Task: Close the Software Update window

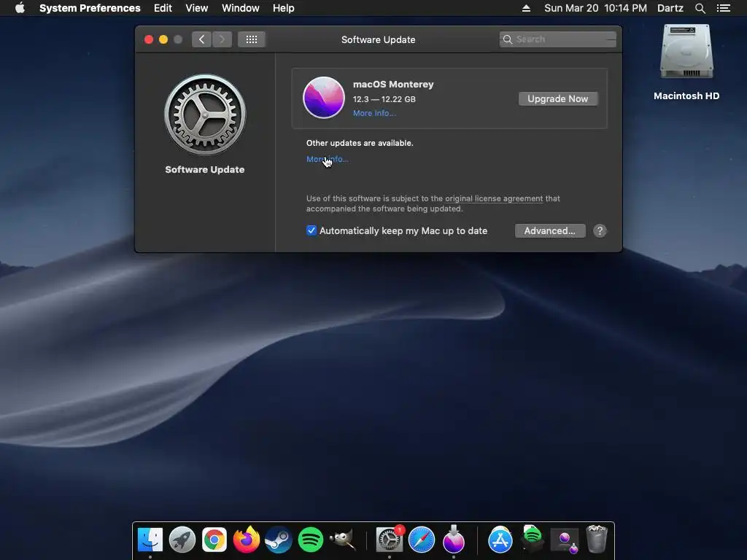Action: [x=149, y=39]
